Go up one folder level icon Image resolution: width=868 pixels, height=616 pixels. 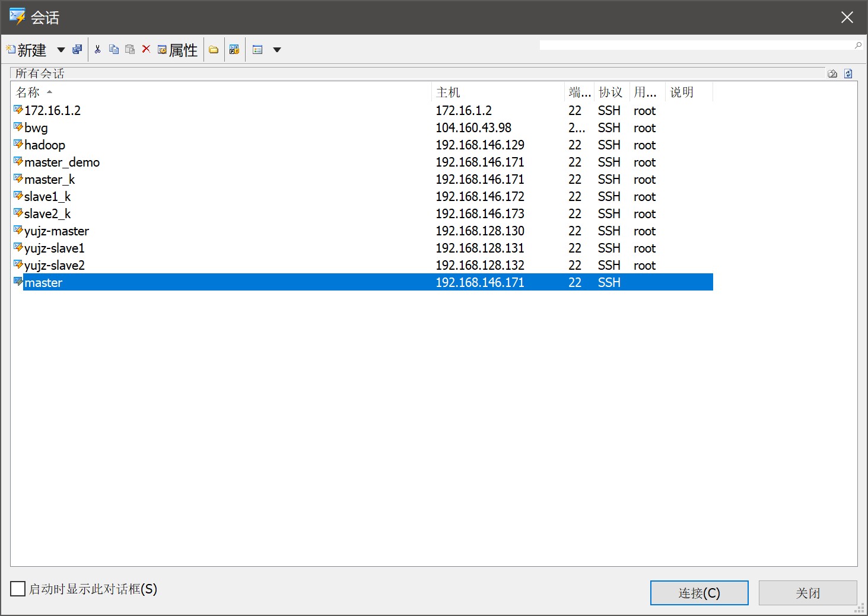[x=832, y=74]
